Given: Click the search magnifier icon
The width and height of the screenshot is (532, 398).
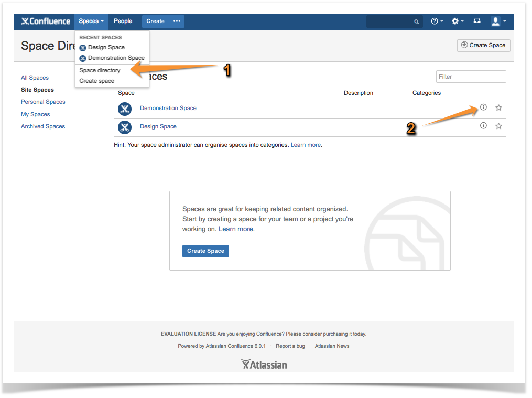Looking at the screenshot, I should tap(417, 22).
